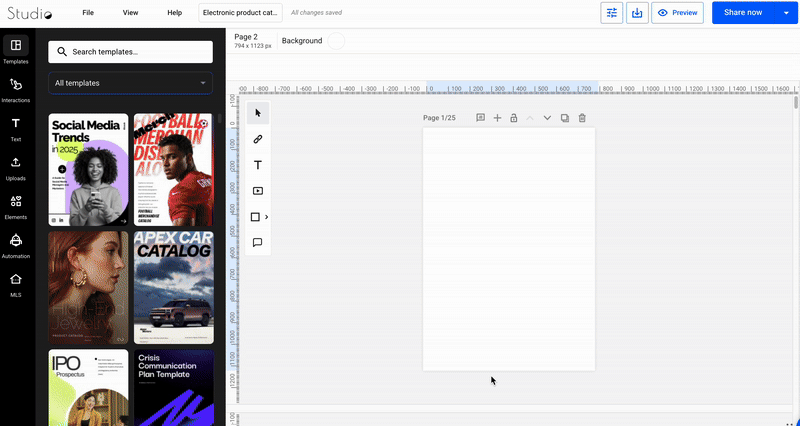Image resolution: width=800 pixels, height=426 pixels.
Task: Open the Automation sidebar panel
Action: tap(16, 245)
